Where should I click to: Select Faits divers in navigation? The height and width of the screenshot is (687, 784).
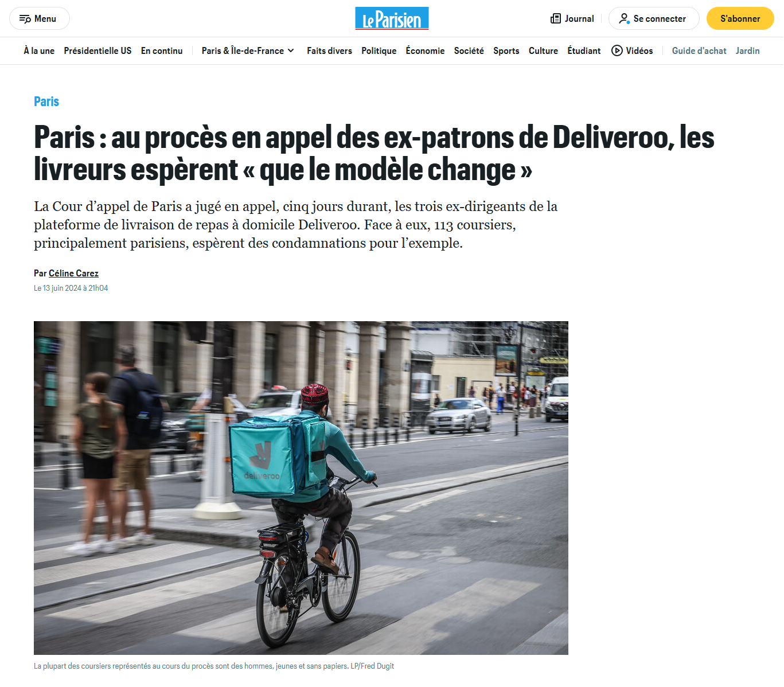(329, 50)
